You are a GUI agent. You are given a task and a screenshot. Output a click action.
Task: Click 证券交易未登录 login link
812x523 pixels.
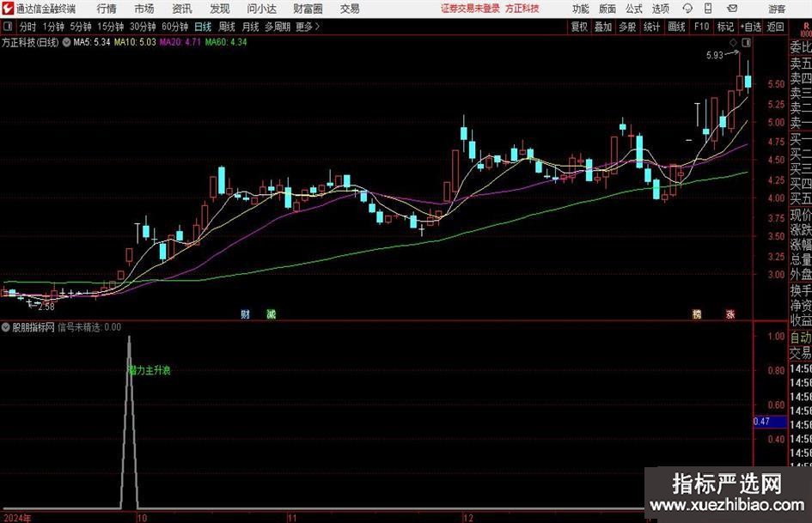[470, 9]
